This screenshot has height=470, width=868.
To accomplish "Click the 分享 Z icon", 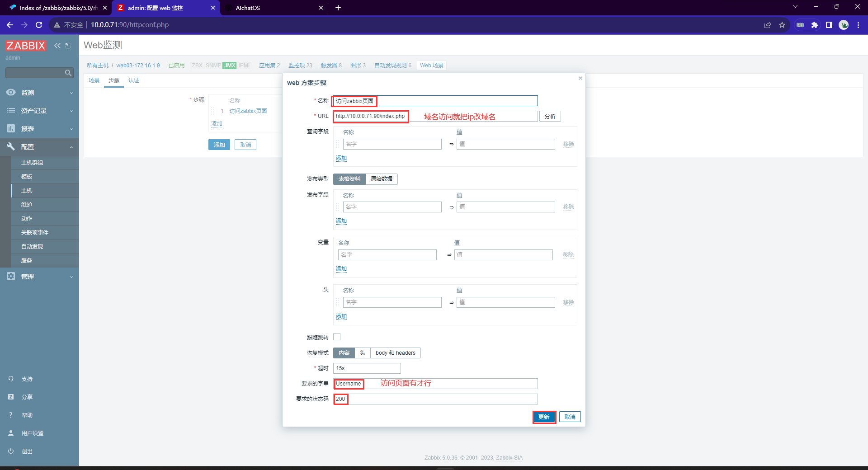I will 11,397.
